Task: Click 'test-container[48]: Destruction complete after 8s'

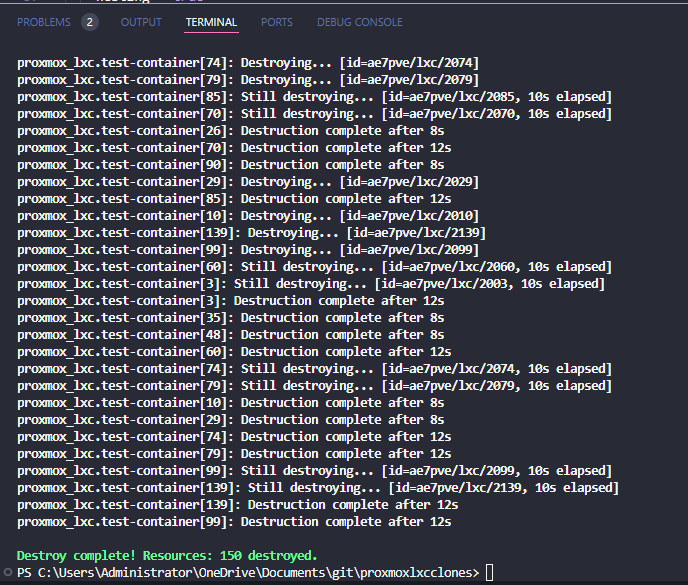Action: click(230, 335)
